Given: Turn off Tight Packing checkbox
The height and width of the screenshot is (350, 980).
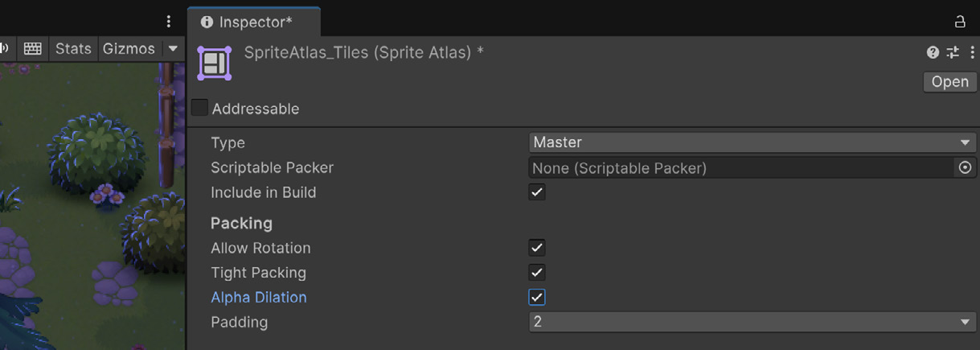Looking at the screenshot, I should tap(537, 273).
